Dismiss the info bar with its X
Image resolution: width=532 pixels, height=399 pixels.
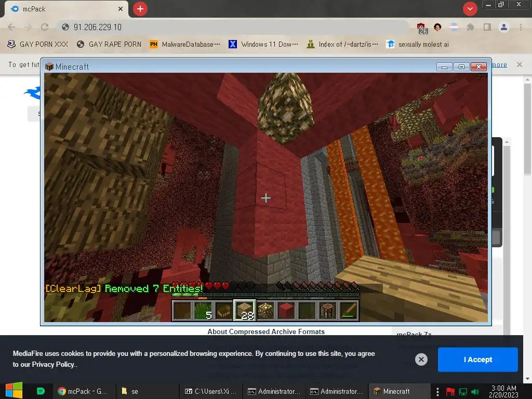[x=519, y=64]
